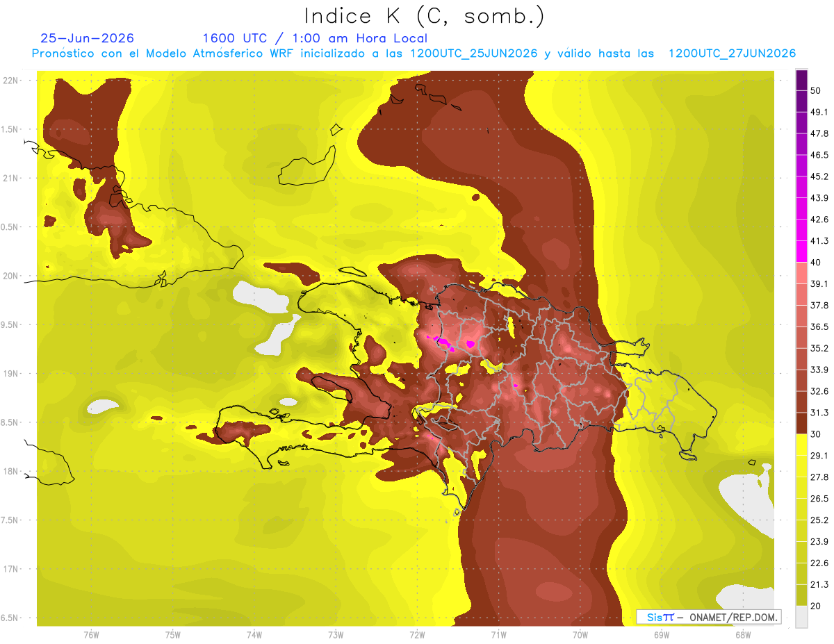
Task: Click the legend value '43.9'
Action: pyautogui.click(x=819, y=198)
